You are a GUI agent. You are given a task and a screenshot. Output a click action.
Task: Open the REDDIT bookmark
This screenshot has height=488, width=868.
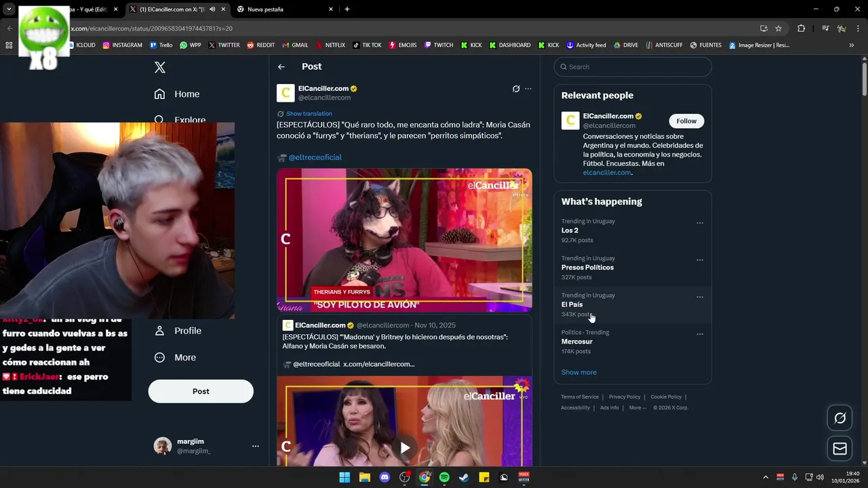coord(260,45)
